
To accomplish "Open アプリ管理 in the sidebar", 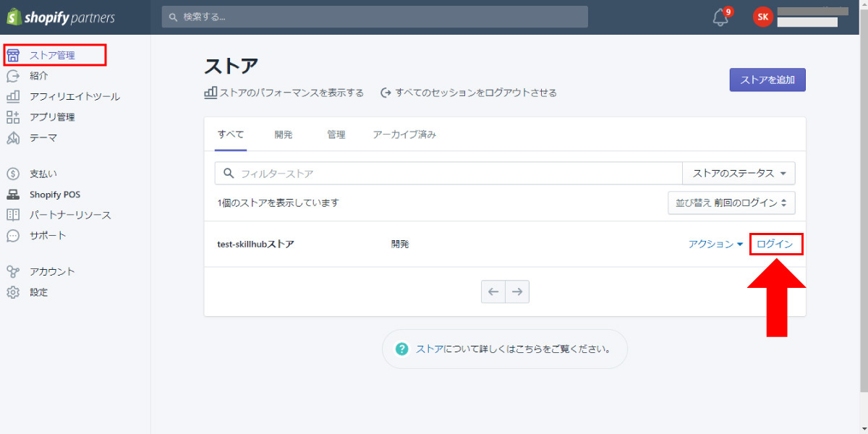I will click(52, 117).
